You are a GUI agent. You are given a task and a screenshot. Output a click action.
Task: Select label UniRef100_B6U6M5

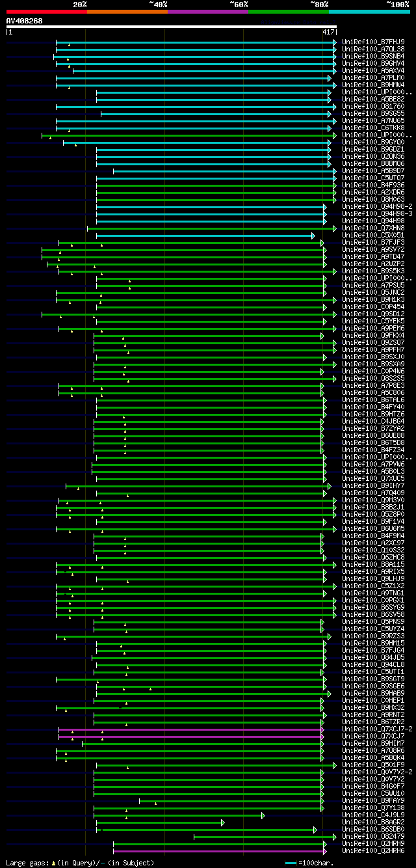pos(373,528)
